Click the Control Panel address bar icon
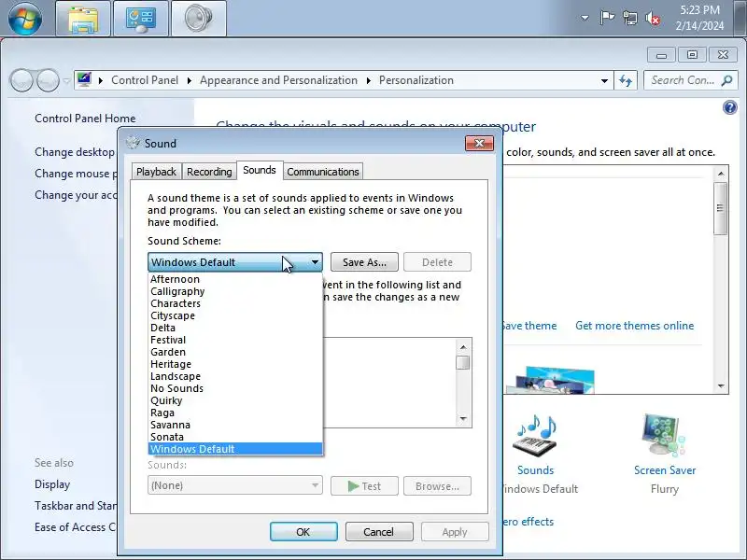The height and width of the screenshot is (560, 747). (84, 80)
